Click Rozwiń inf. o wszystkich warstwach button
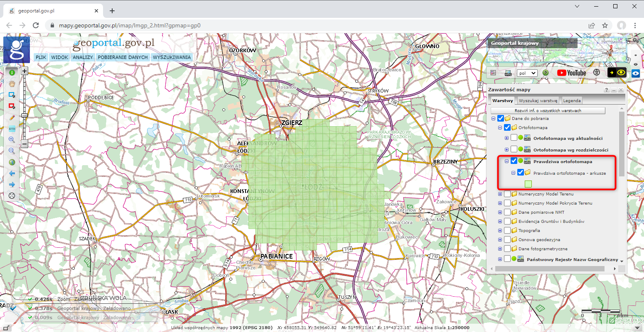Screen dimensions: 644x332 coord(548,110)
